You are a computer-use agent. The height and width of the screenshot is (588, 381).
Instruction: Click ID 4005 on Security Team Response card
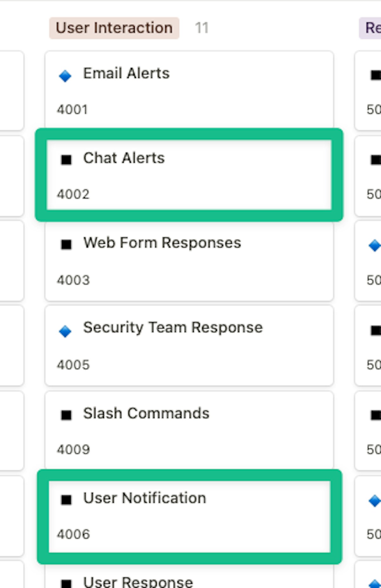73,365
